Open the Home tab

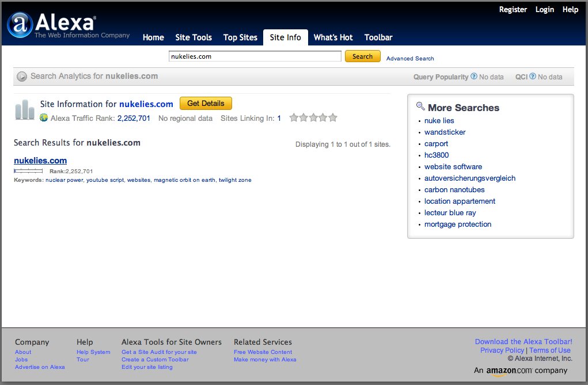153,37
